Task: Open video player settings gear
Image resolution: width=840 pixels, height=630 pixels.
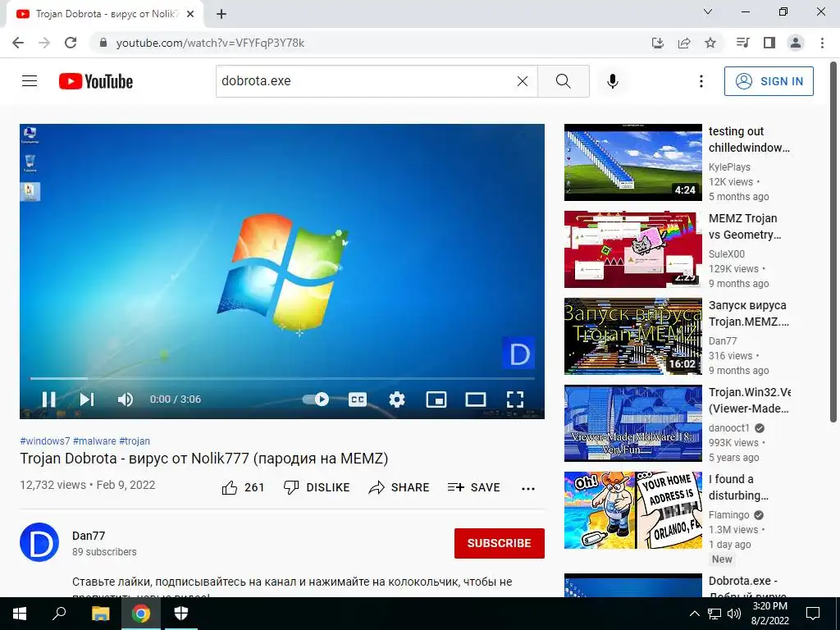Action: [396, 399]
